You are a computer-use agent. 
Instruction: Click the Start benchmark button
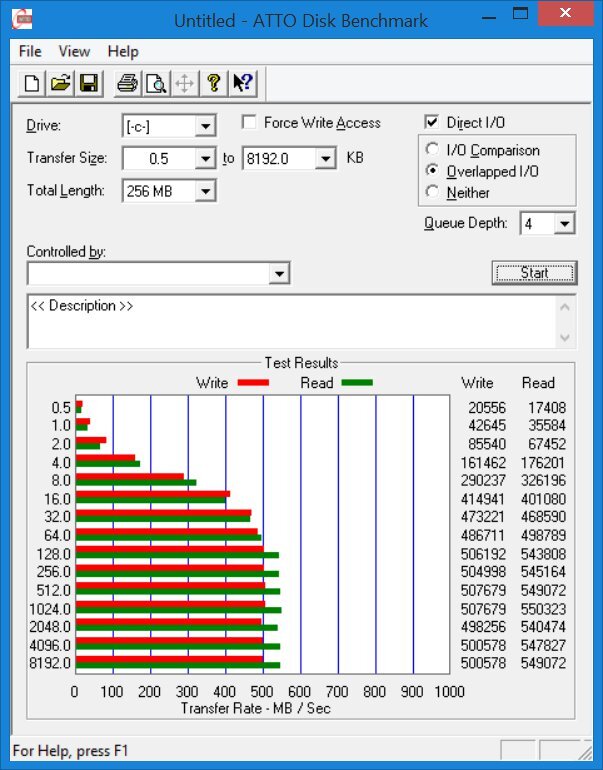[534, 273]
